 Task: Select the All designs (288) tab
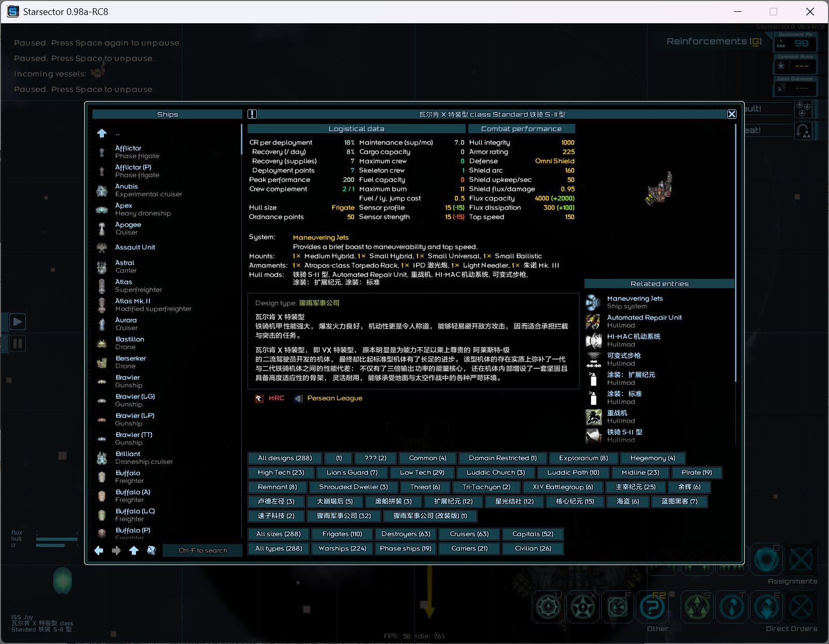(285, 458)
